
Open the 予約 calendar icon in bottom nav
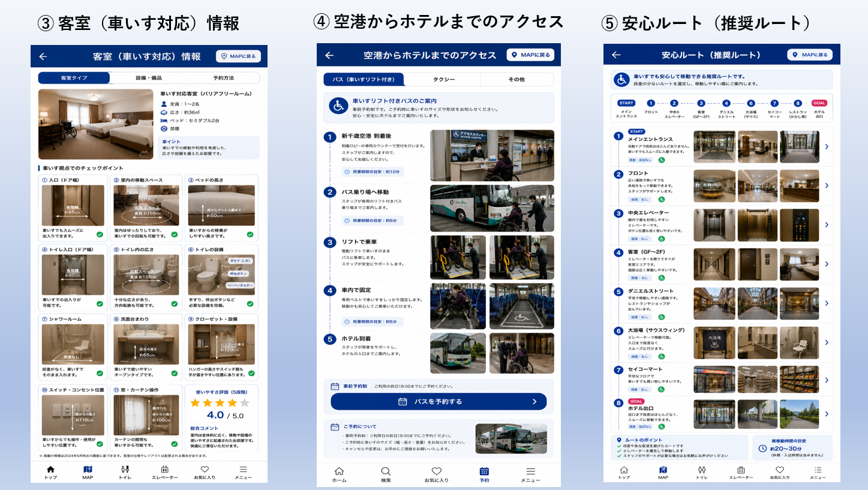pos(484,471)
